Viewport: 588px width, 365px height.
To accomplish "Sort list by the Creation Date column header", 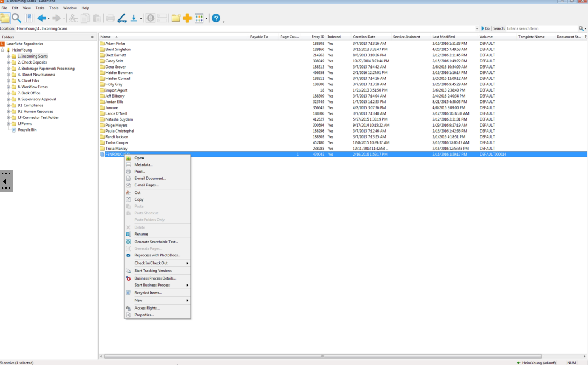I will (364, 37).
